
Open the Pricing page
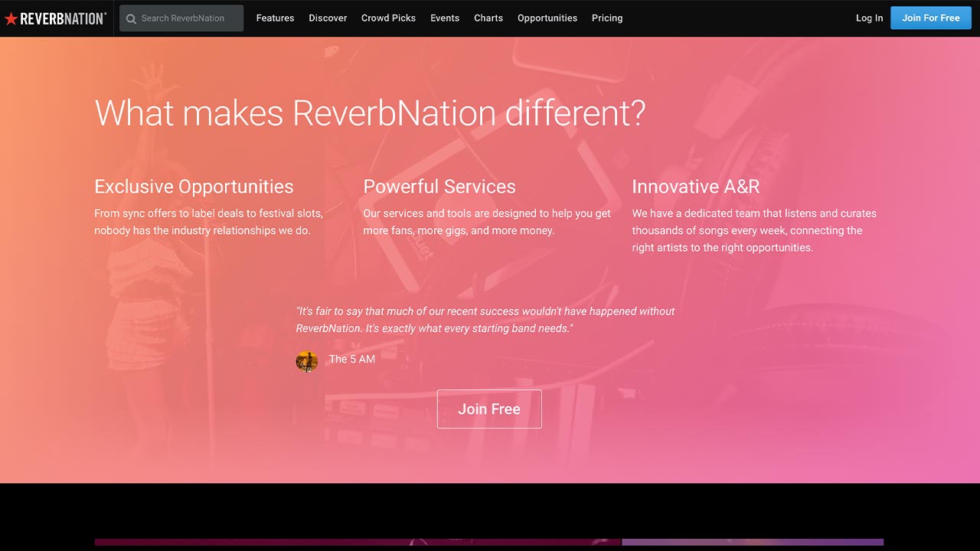click(607, 18)
